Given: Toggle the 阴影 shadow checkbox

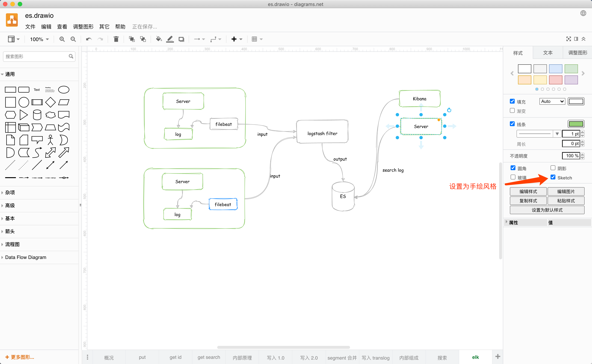Looking at the screenshot, I should pyautogui.click(x=553, y=168).
